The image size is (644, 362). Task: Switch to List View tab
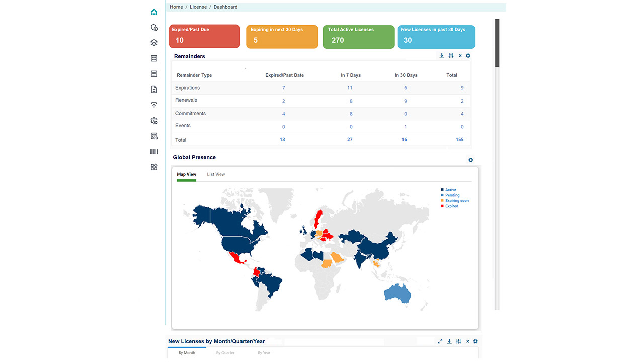(x=216, y=174)
